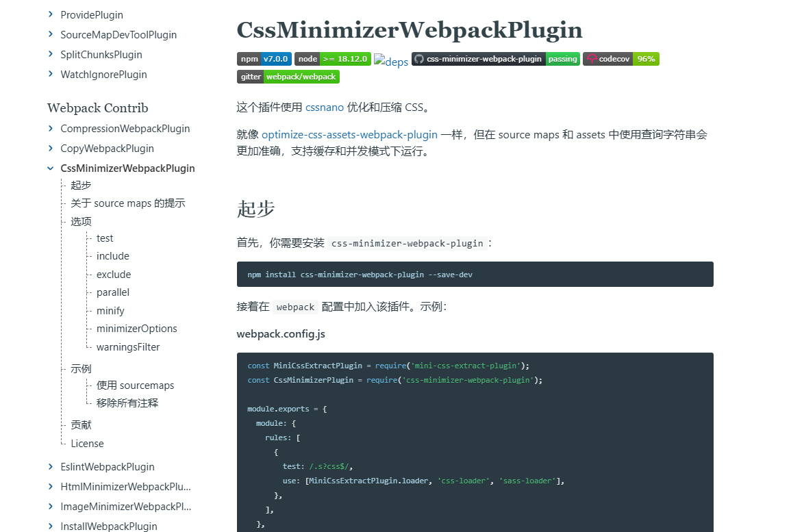
Task: Jump to the 选项 section
Action: coord(81,221)
